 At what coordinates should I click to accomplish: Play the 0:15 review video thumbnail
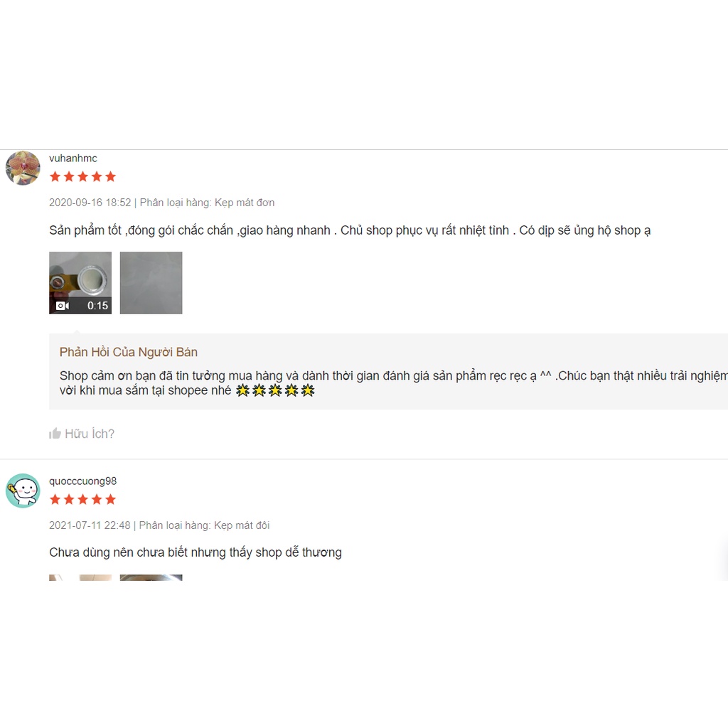tap(80, 283)
